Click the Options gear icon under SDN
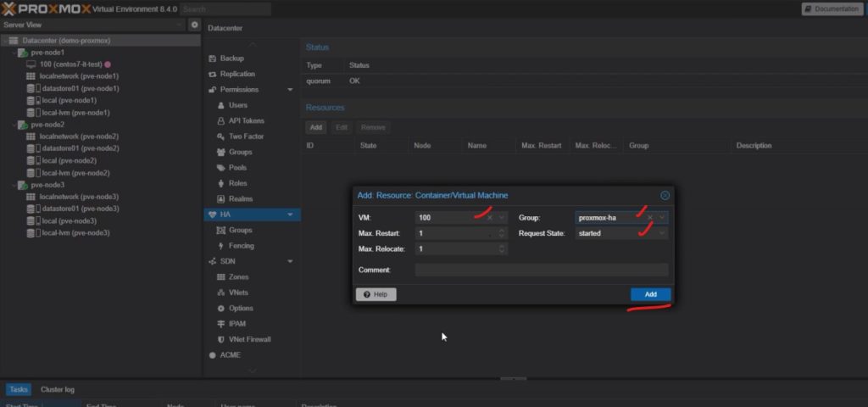Screen dimensions: 868x407 tap(221, 309)
